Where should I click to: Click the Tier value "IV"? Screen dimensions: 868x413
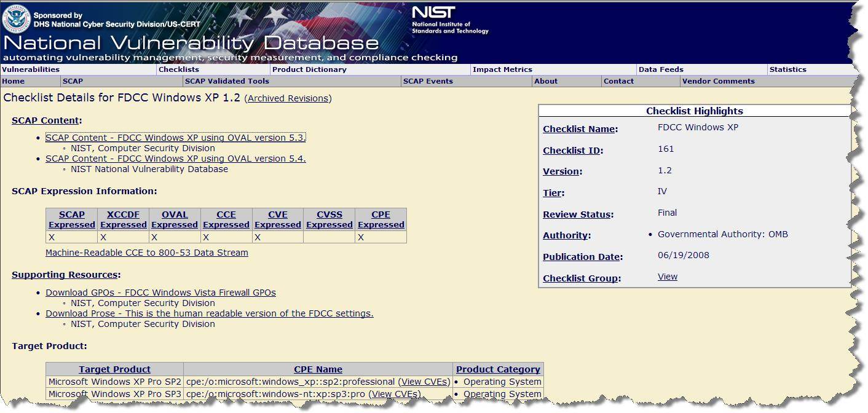click(662, 191)
